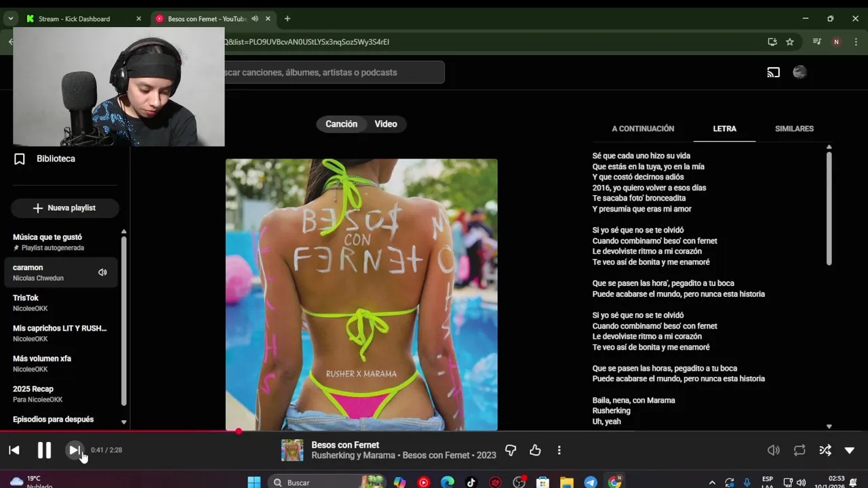Toggle shuffle in player bar
The width and height of the screenshot is (868, 488).
825,450
